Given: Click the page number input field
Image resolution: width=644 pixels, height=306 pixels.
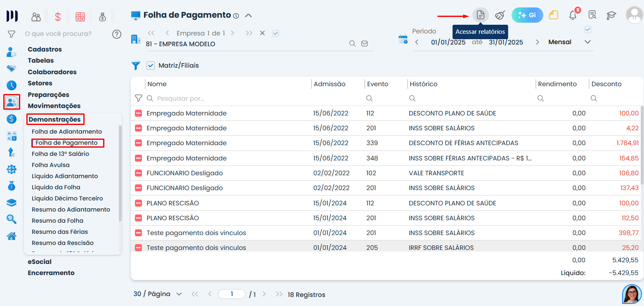Looking at the screenshot, I should (x=232, y=294).
